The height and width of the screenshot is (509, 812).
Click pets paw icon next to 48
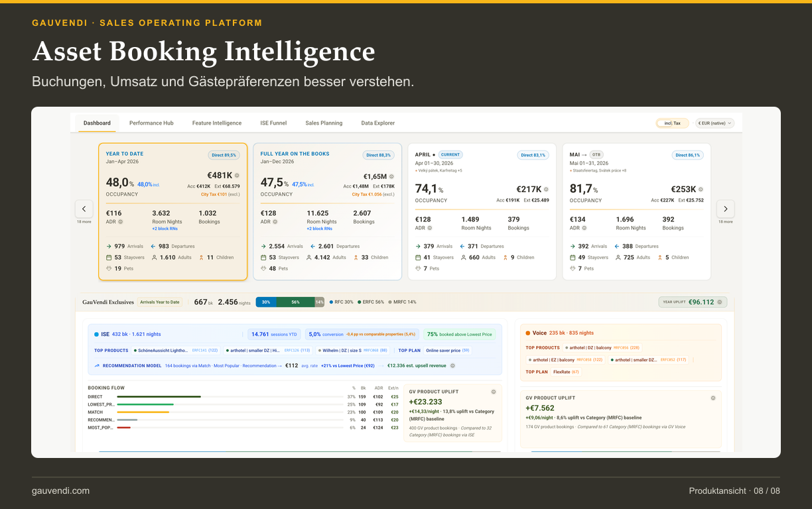tap(263, 268)
